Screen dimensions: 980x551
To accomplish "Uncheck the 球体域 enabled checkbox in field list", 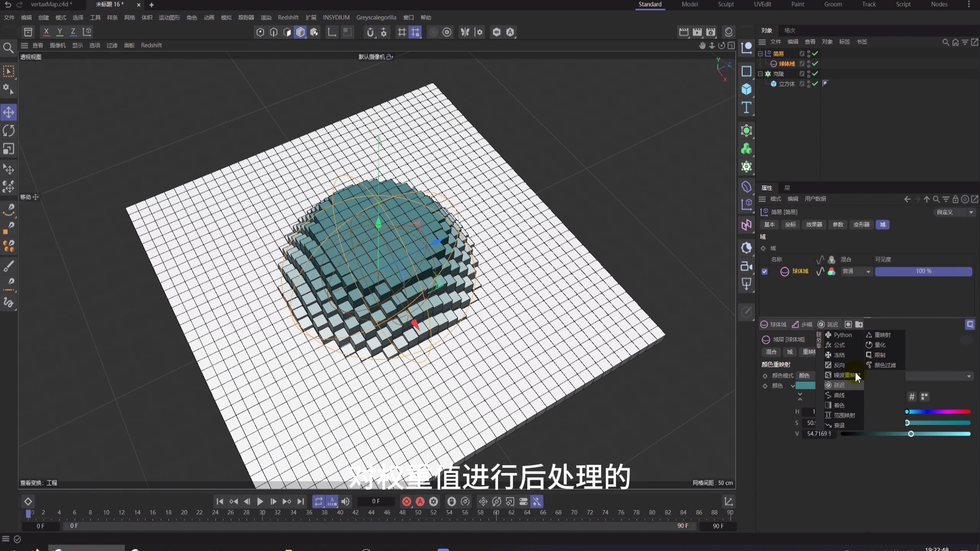I will (x=765, y=271).
